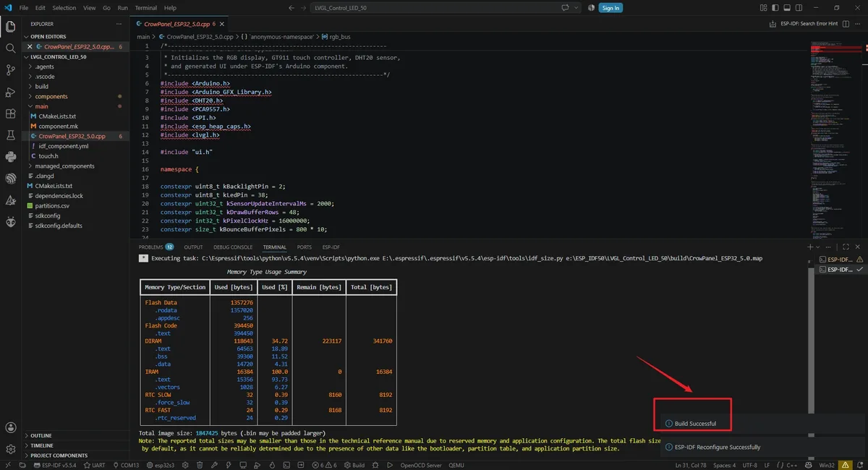The width and height of the screenshot is (868, 470).
Task: Open editor more actions ellipsis
Action: point(859,24)
